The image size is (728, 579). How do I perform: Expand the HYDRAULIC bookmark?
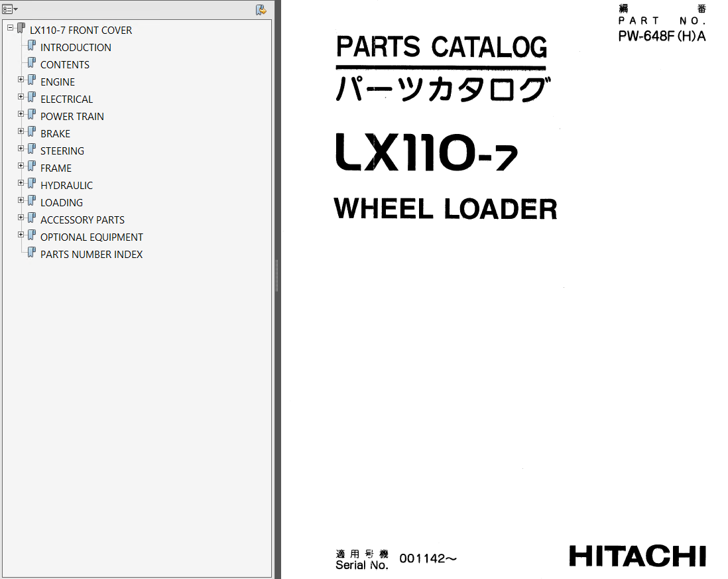click(x=21, y=183)
